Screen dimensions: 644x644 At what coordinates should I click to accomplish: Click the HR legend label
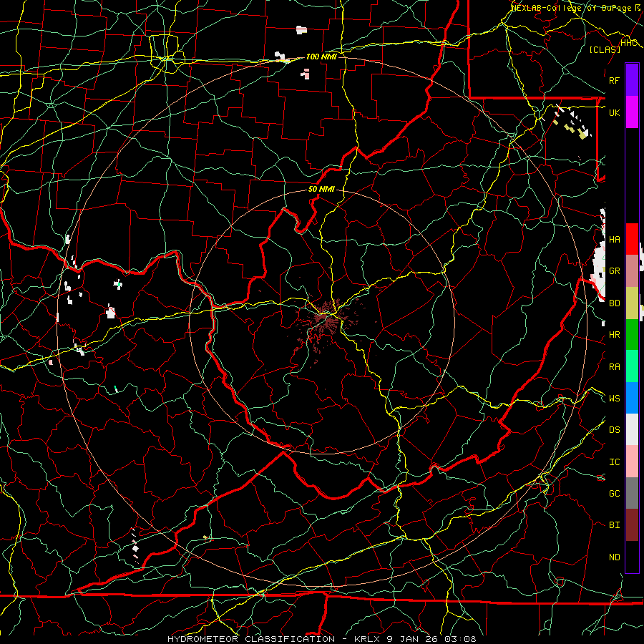pyautogui.click(x=615, y=335)
